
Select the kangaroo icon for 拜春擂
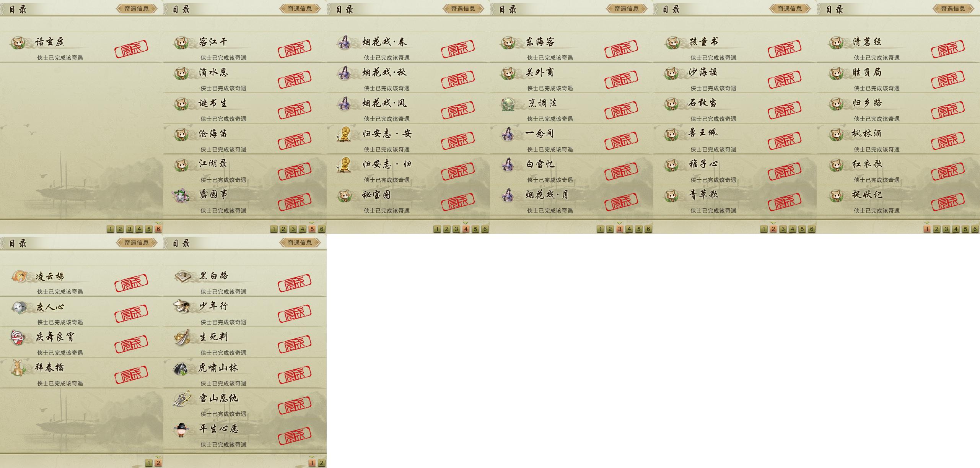click(x=18, y=368)
